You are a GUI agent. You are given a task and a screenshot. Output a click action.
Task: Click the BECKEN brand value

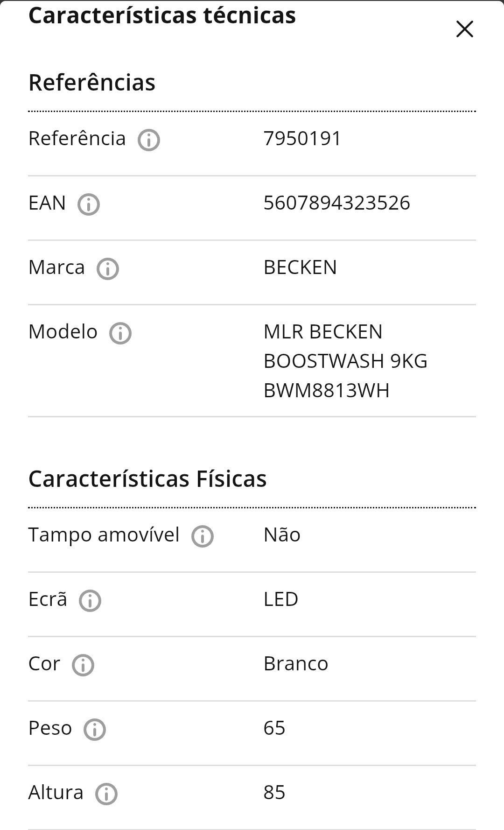pyautogui.click(x=300, y=267)
